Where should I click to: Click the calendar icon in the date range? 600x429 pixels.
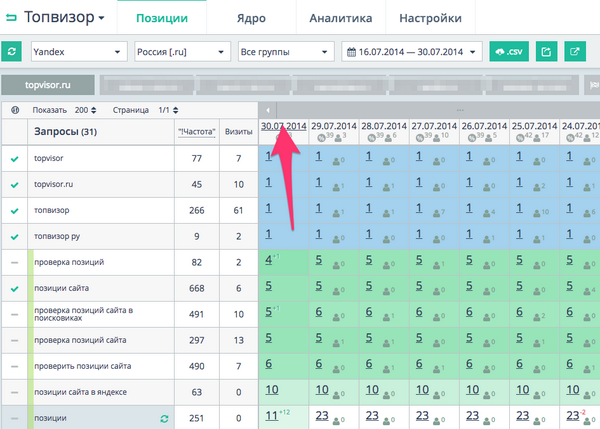351,52
